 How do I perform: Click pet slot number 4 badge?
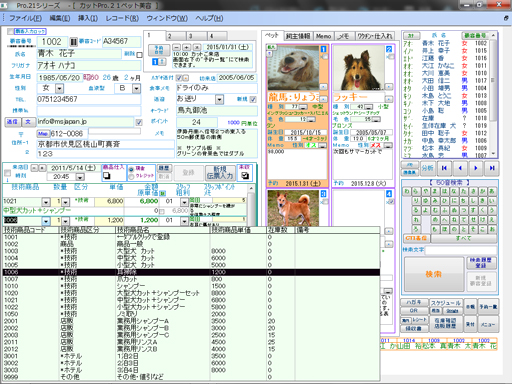389,193
